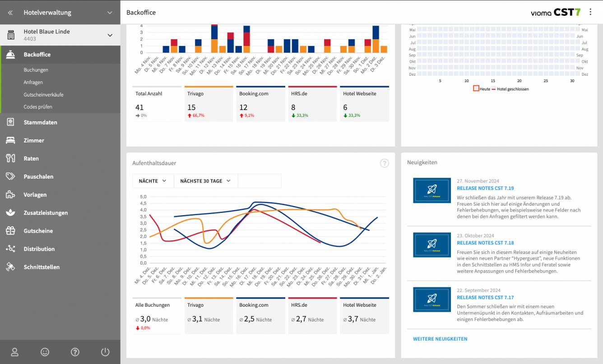
Task: Select Booking.com card with 2,5 Nächte
Action: pyautogui.click(x=261, y=316)
